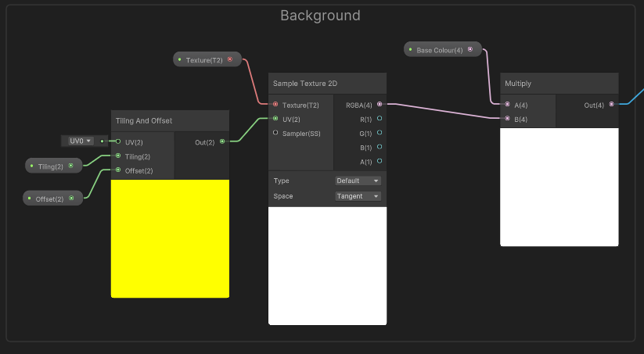Select the Texture(T2) property node
The image size is (644, 354).
207,59
